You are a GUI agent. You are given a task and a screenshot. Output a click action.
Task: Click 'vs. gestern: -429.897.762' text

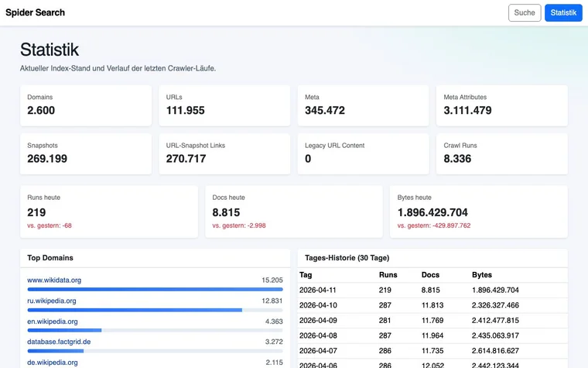pyautogui.click(x=434, y=225)
